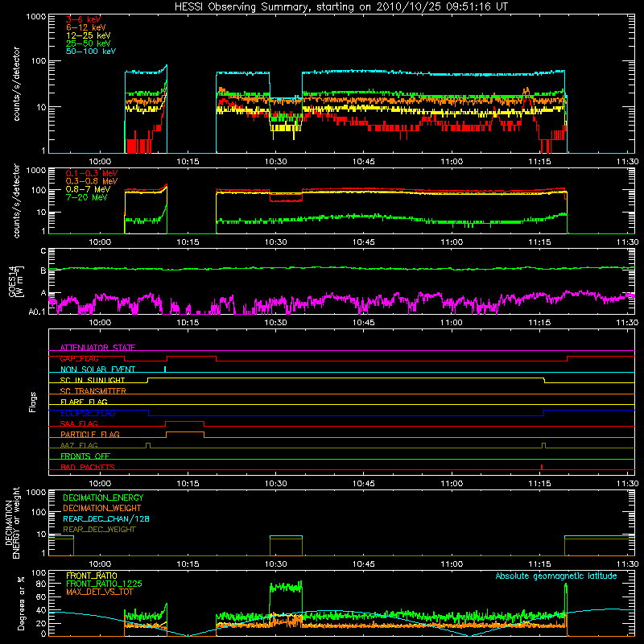644x644 pixels.
Task: Click the NON_SOLAR_EVENT cyan spike marker
Action: point(165,369)
